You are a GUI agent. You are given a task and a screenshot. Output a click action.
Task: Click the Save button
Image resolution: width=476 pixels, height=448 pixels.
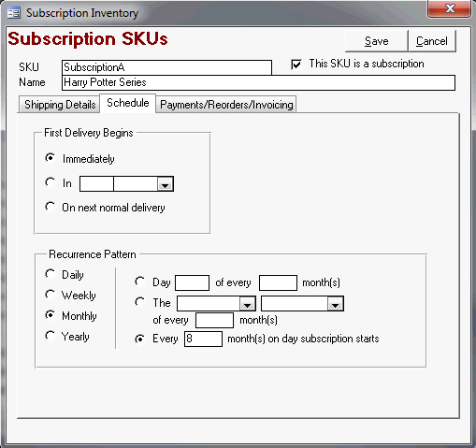tap(376, 41)
